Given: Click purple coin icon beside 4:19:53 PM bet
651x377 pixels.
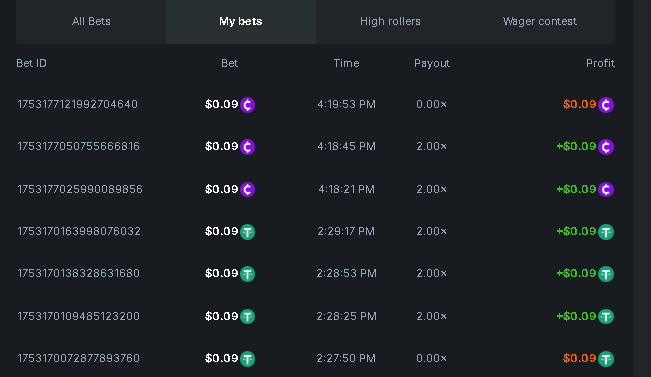Looking at the screenshot, I should (x=247, y=105).
